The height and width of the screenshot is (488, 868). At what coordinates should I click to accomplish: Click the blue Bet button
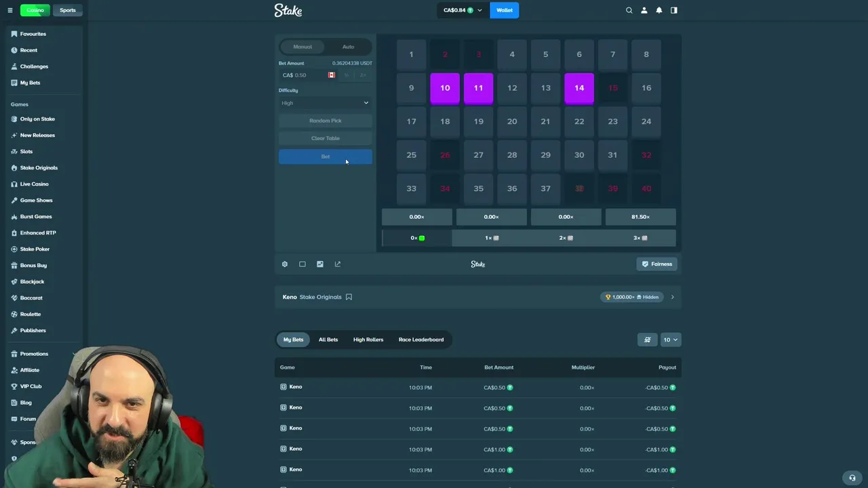tap(325, 157)
